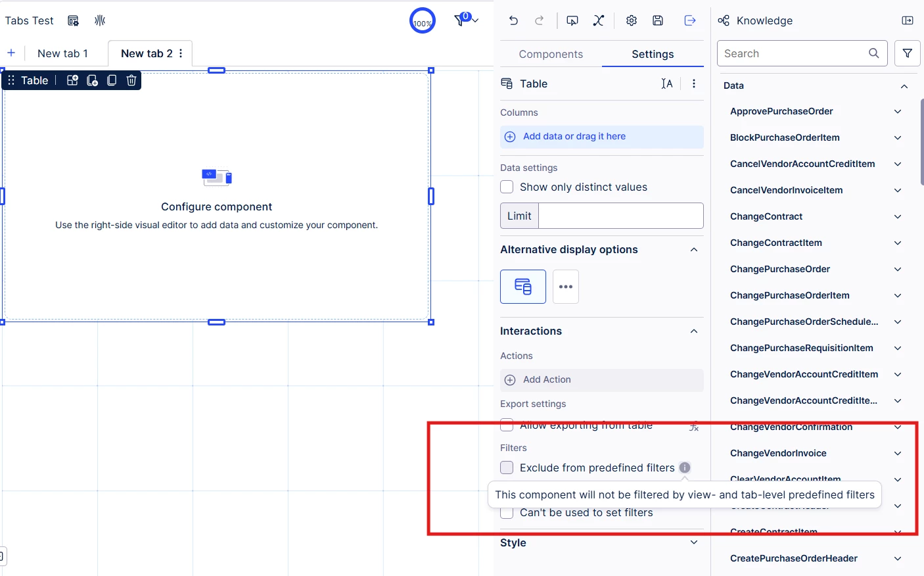Image resolution: width=924 pixels, height=576 pixels.
Task: Click the Table component label on canvas
Action: (x=35, y=80)
